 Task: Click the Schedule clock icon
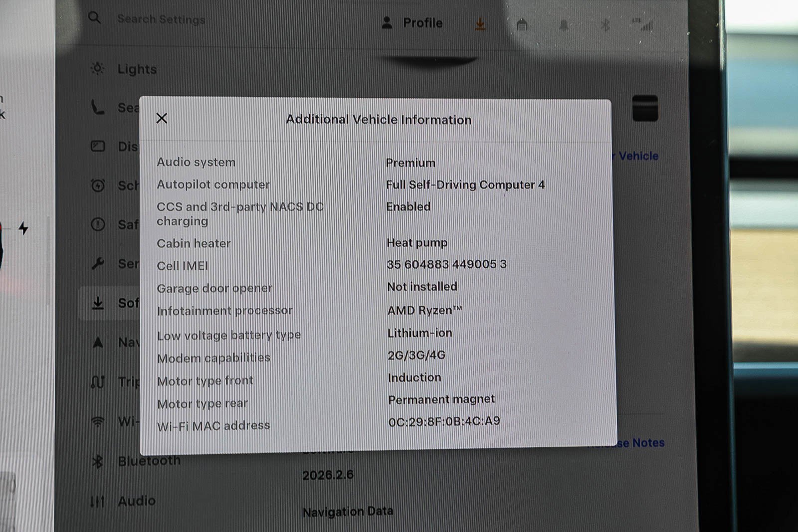click(x=98, y=185)
